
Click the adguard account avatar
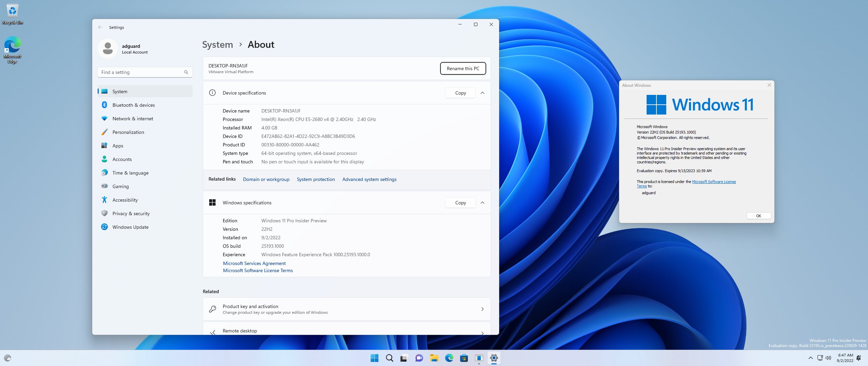(x=107, y=48)
